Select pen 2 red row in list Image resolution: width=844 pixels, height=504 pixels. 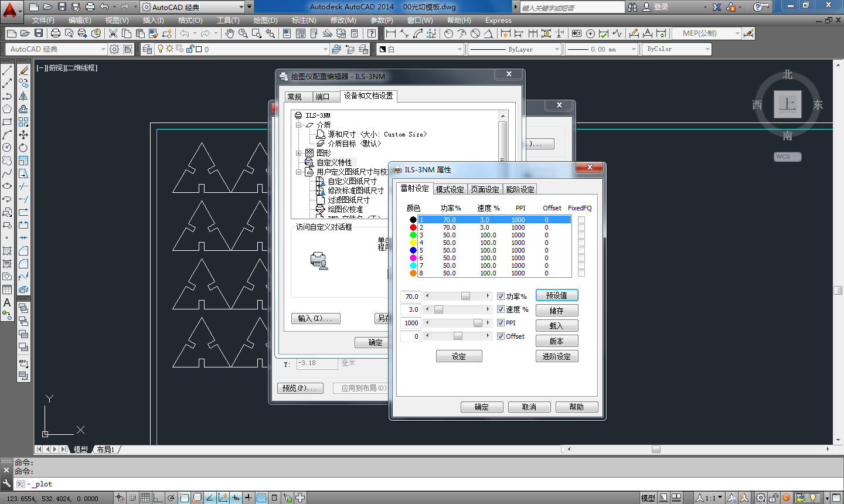(x=494, y=227)
